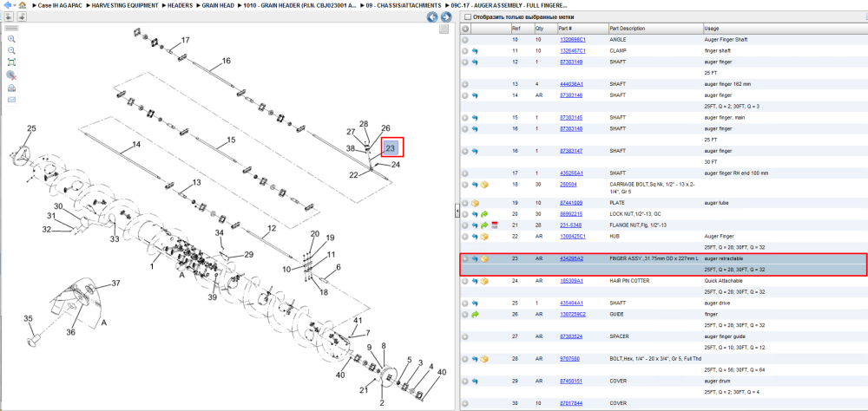Image resolution: width=868 pixels, height=411 pixels.
Task: Go to the home page icon
Action: (23, 5)
